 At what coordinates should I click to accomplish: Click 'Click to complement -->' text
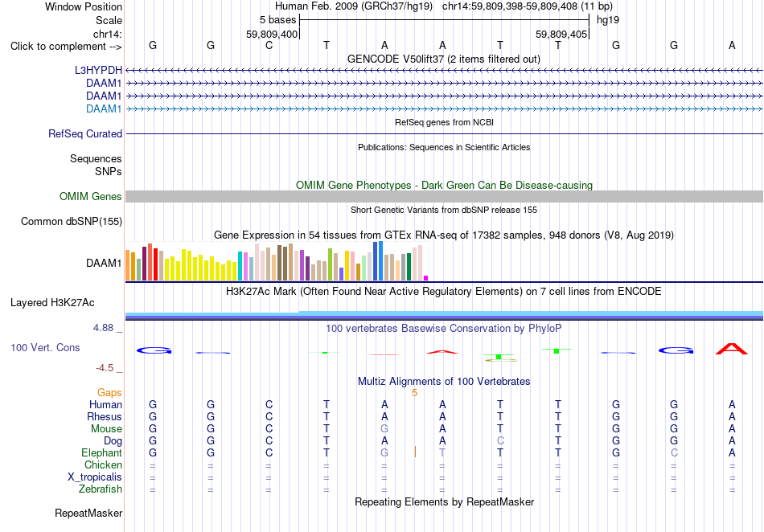tap(66, 47)
